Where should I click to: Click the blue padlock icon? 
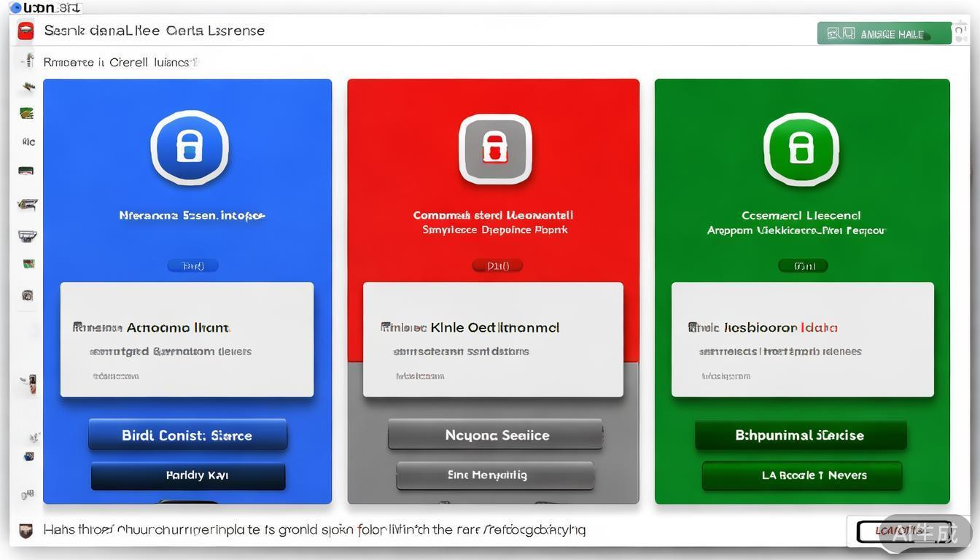tap(190, 147)
